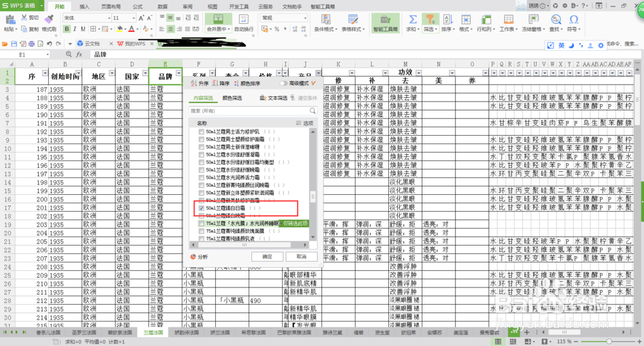Click the 确定 button in filter popup
This screenshot has width=644, height=346.
tap(267, 257)
